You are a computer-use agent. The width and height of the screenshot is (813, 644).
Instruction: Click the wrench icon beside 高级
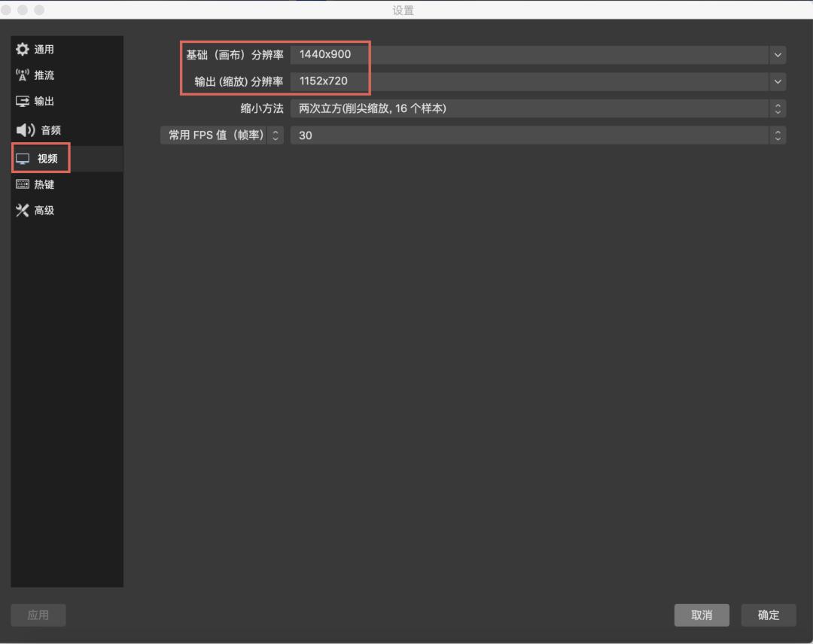[x=22, y=210]
